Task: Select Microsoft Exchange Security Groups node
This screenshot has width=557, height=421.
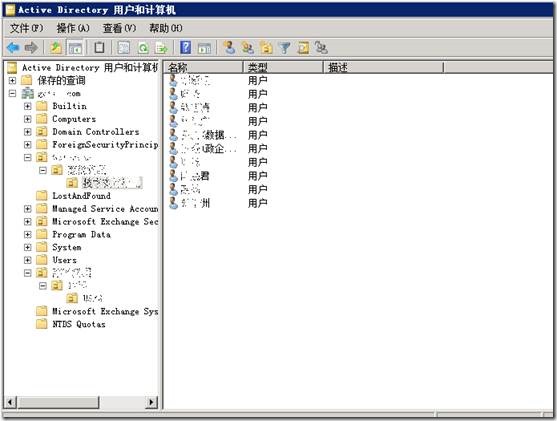Action: [105, 222]
